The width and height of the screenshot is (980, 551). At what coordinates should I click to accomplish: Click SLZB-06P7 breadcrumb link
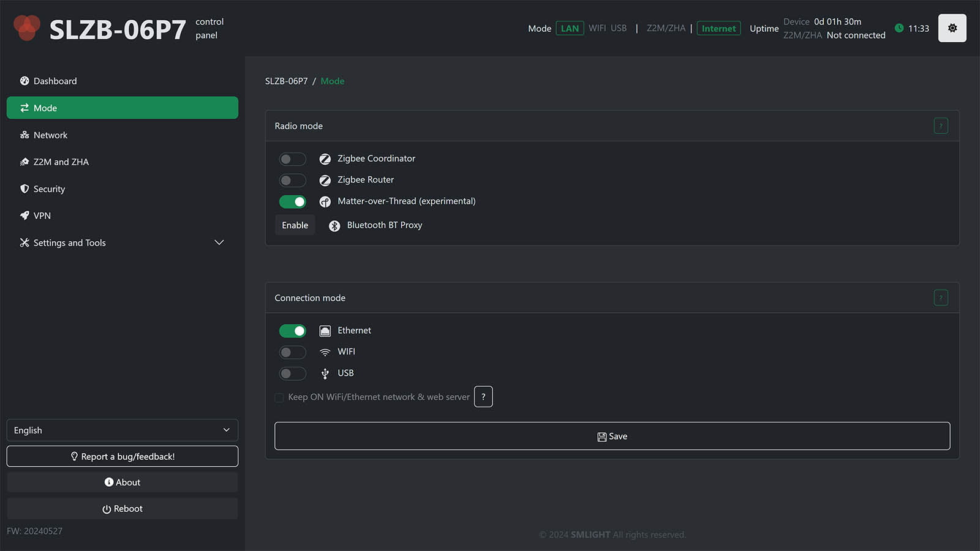click(x=286, y=81)
